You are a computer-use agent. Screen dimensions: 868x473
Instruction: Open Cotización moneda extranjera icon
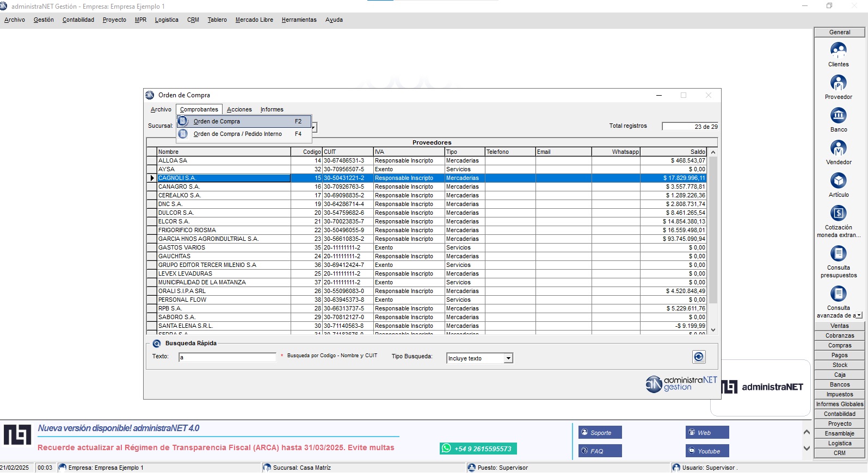pyautogui.click(x=838, y=213)
